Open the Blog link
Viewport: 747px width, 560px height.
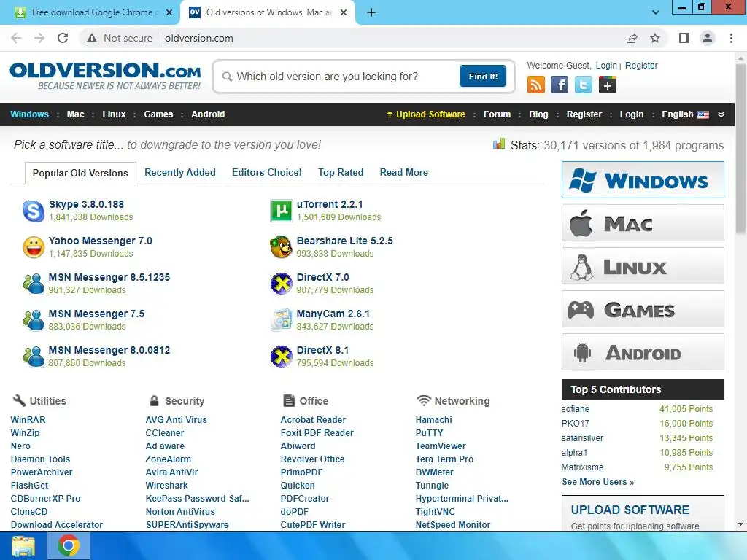[538, 114]
